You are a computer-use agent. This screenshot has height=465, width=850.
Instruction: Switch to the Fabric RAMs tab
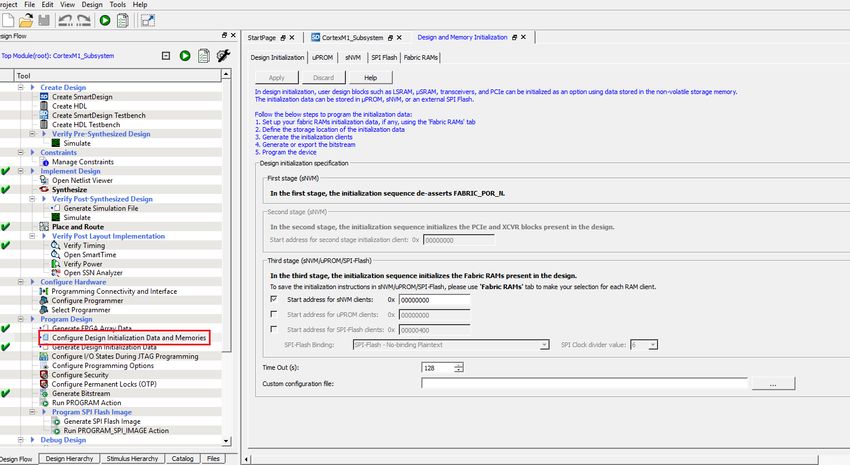421,57
